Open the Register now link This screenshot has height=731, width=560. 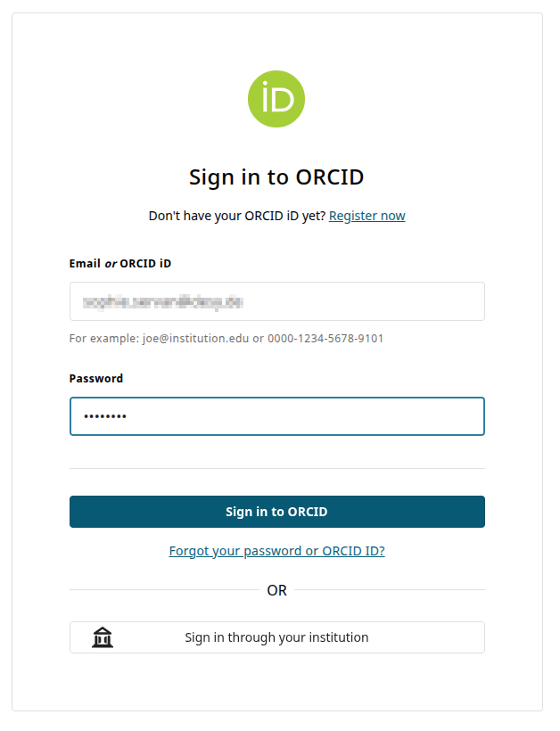point(366,216)
